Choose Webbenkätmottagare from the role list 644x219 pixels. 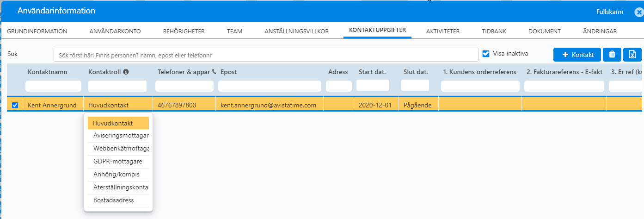coord(118,149)
